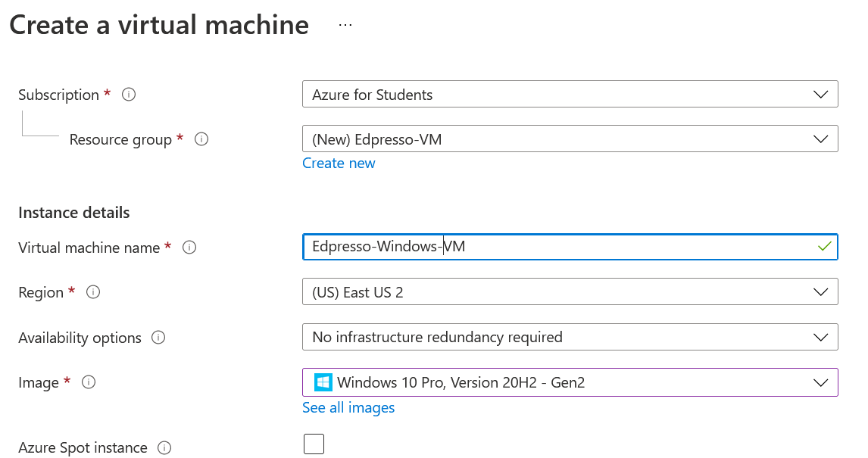The width and height of the screenshot is (868, 458).
Task: Open the ellipsis menu beside page title
Action: [345, 25]
